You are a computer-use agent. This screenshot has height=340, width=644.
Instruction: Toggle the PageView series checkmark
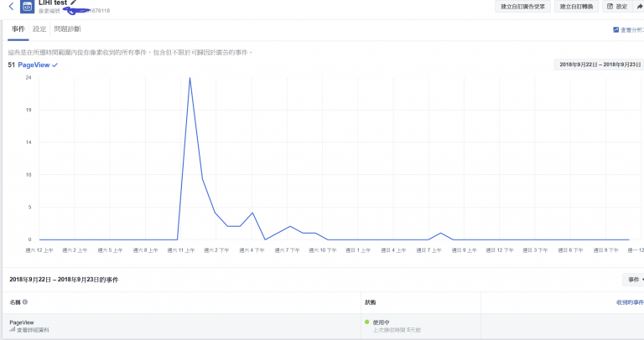pyautogui.click(x=55, y=64)
